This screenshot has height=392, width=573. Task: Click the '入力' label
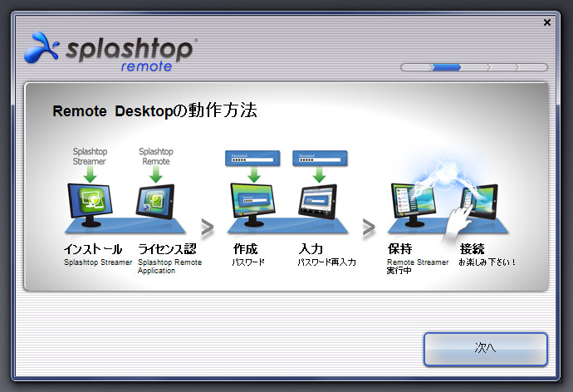coord(311,249)
